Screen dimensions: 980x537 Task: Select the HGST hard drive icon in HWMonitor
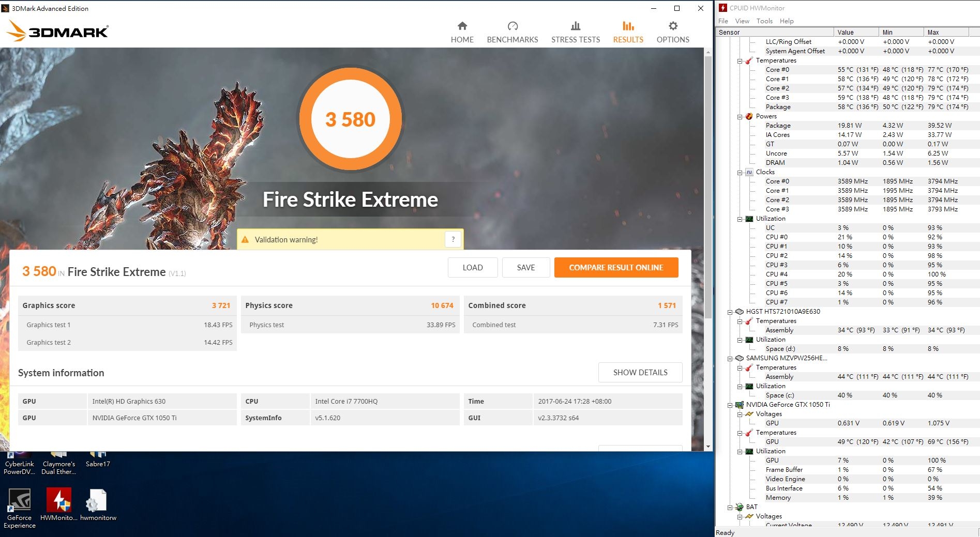tap(739, 312)
